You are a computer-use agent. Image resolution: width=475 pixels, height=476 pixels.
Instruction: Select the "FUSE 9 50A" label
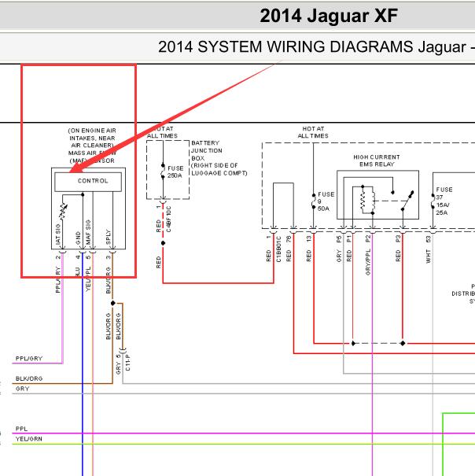coord(326,201)
